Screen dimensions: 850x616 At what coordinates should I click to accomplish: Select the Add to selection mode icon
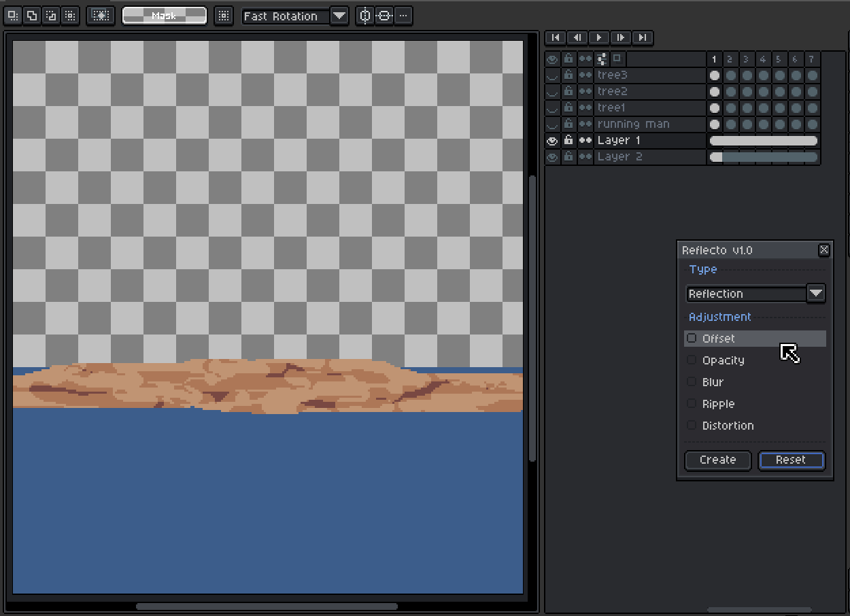[31, 16]
